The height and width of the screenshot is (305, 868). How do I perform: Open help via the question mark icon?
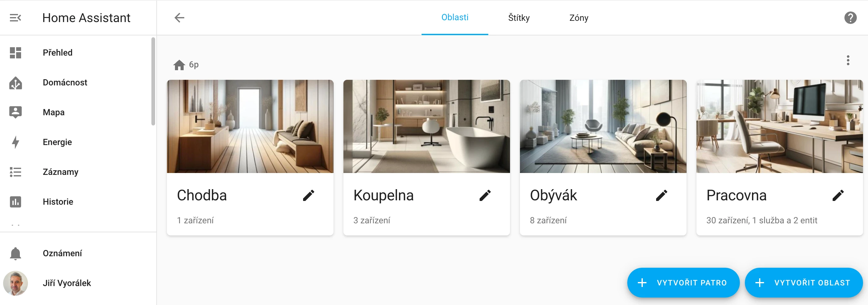point(850,17)
